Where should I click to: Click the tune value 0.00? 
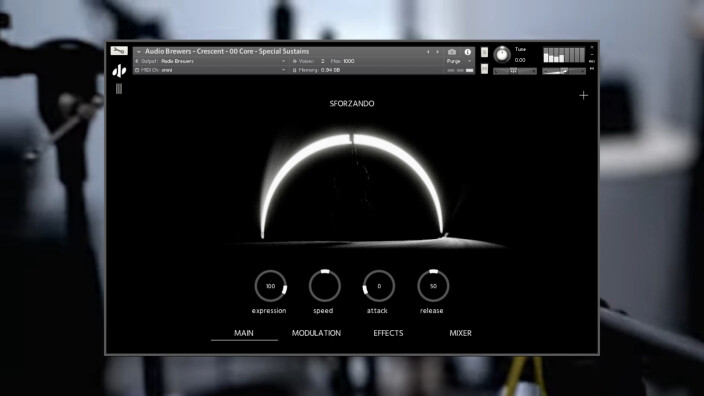[520, 60]
